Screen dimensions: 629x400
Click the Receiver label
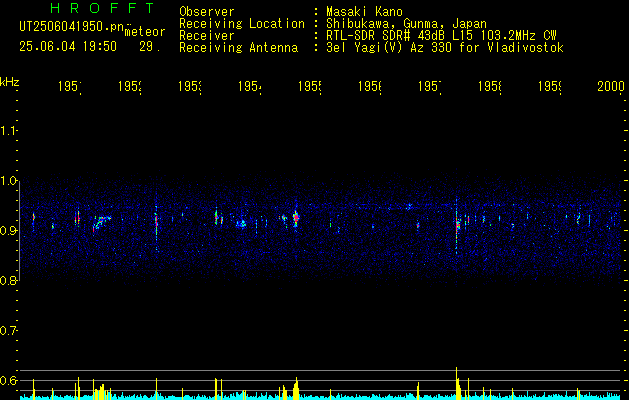(x=207, y=36)
